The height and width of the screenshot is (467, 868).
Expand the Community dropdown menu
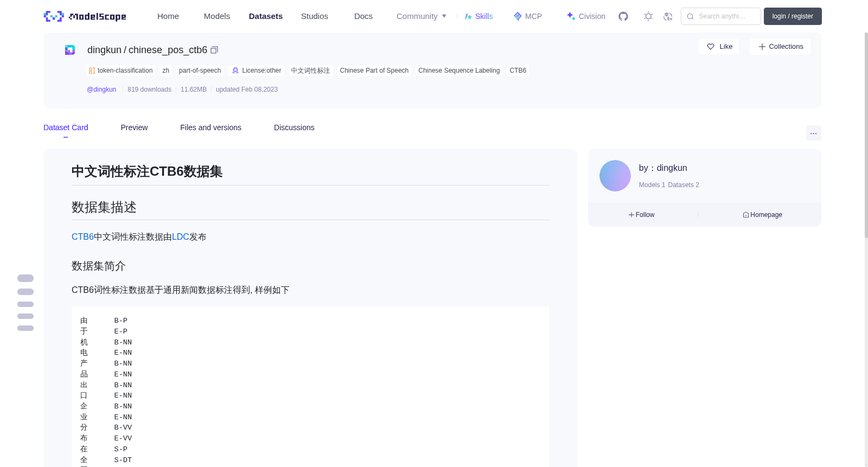[422, 16]
